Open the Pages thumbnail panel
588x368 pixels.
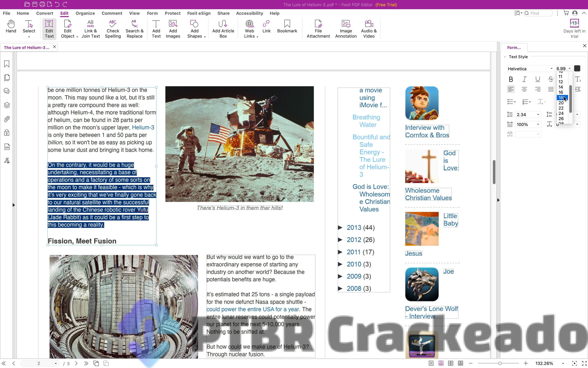(7, 78)
